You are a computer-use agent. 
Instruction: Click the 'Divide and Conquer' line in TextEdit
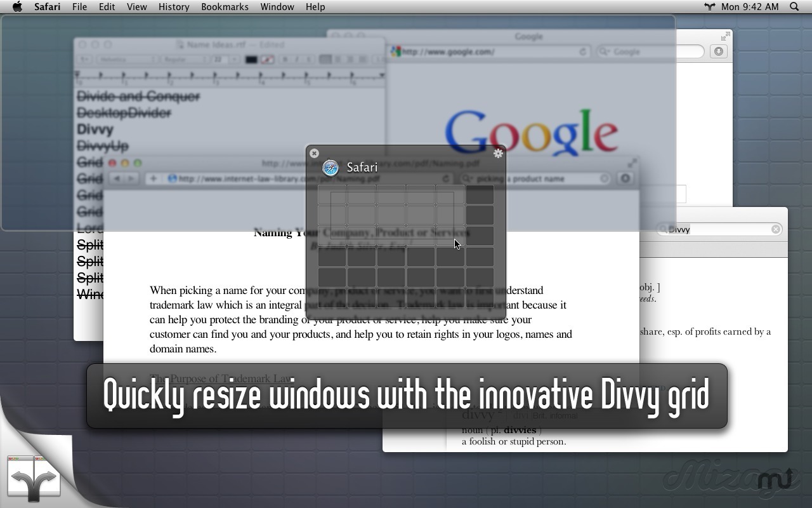pyautogui.click(x=138, y=97)
